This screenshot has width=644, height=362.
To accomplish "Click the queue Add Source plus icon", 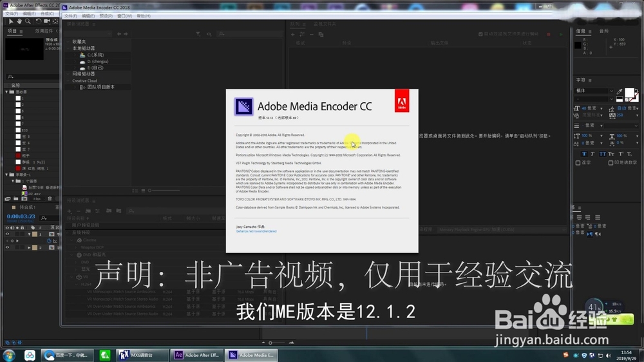I will click(x=293, y=35).
